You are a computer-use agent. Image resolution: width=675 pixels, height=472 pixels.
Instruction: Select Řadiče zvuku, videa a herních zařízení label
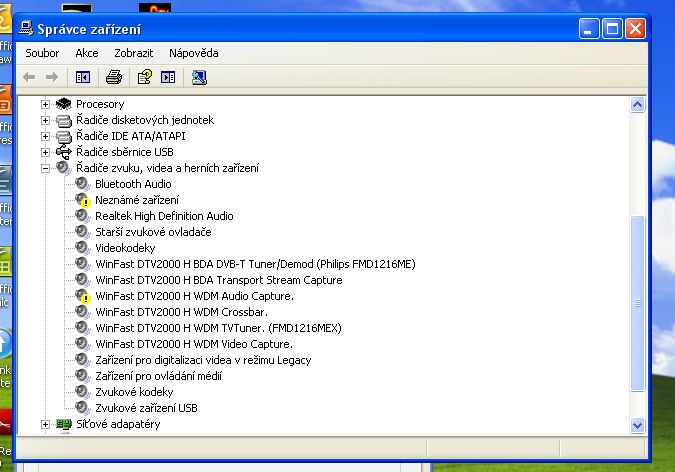click(167, 168)
